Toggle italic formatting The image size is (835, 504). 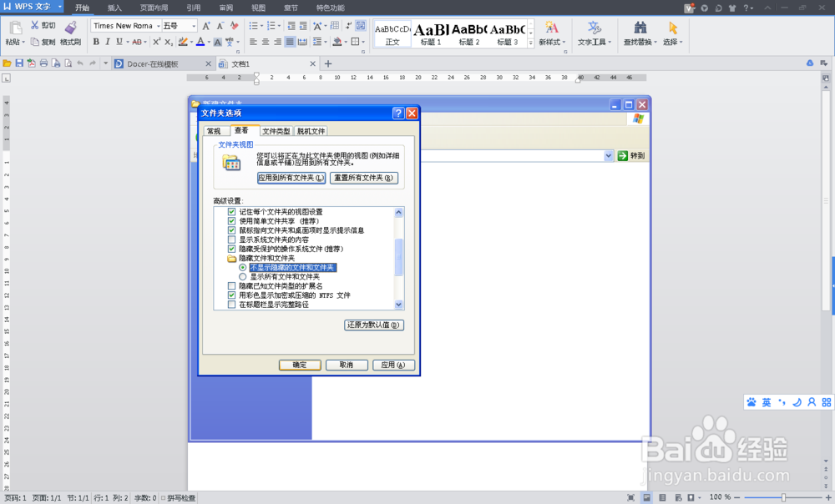[x=108, y=42]
